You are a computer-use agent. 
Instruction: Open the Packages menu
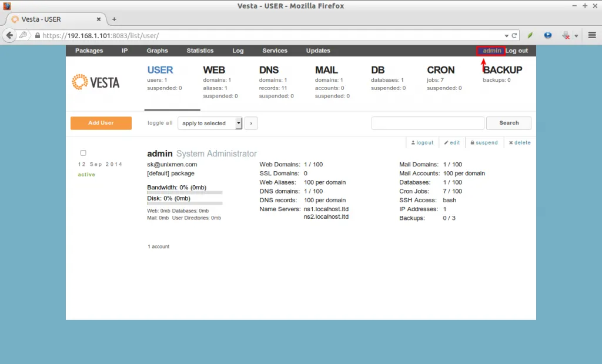point(89,51)
